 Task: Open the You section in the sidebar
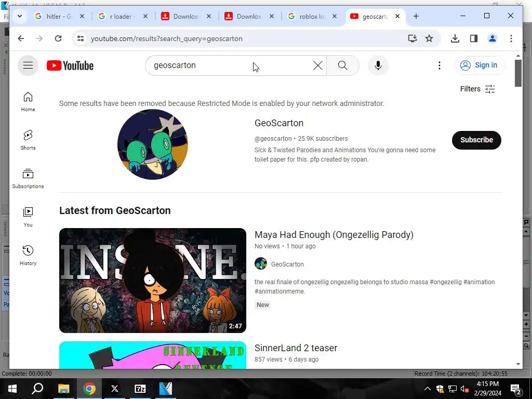click(x=28, y=217)
